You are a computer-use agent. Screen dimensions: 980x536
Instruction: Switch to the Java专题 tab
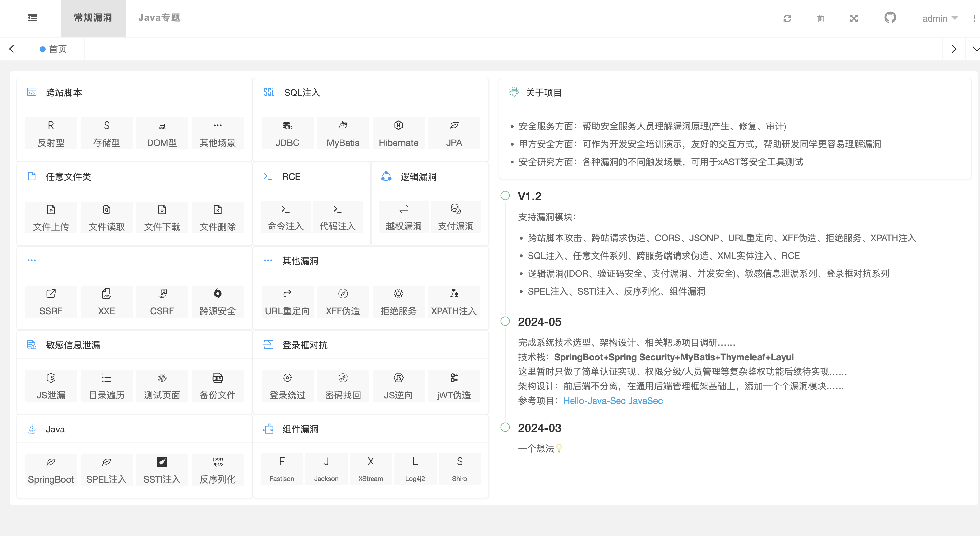pyautogui.click(x=159, y=18)
